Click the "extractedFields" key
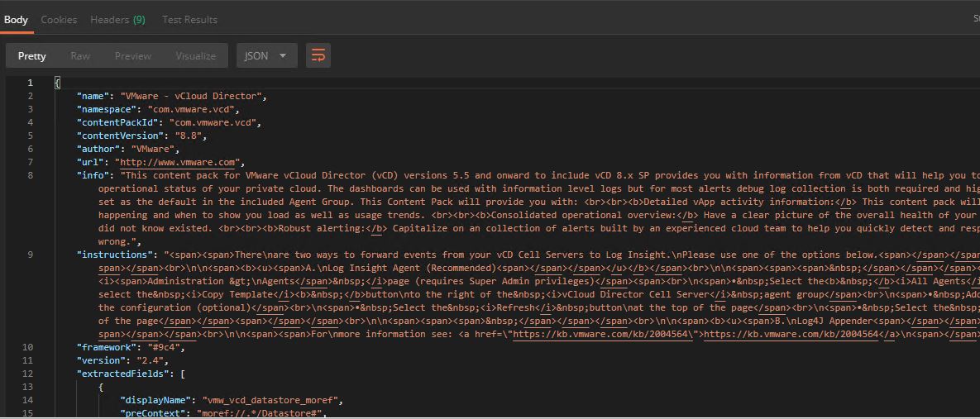This screenshot has width=980, height=419. tap(122, 374)
